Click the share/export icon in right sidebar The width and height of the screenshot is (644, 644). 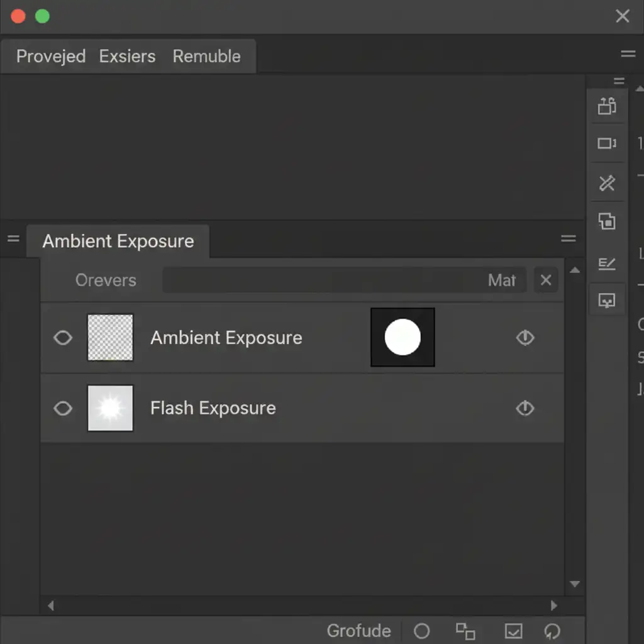coord(607,106)
